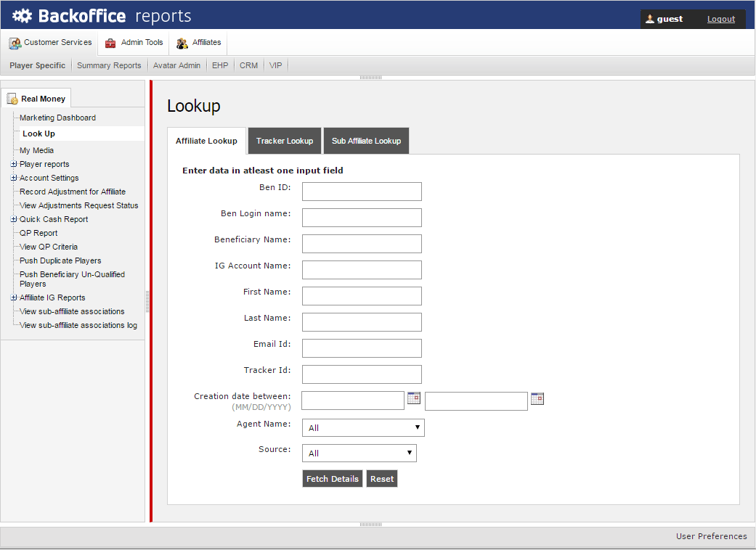Image resolution: width=756 pixels, height=550 pixels.
Task: Expand the Account Settings tree node
Action: point(14,178)
